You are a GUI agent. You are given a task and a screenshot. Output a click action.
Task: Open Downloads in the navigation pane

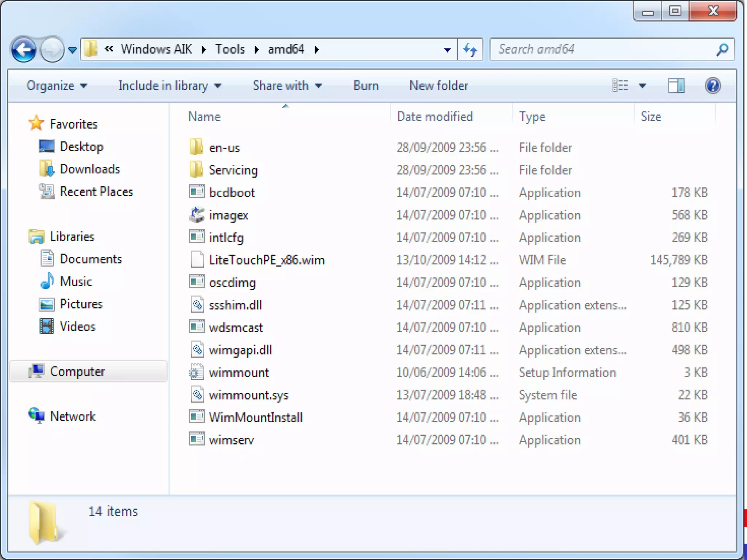point(90,169)
